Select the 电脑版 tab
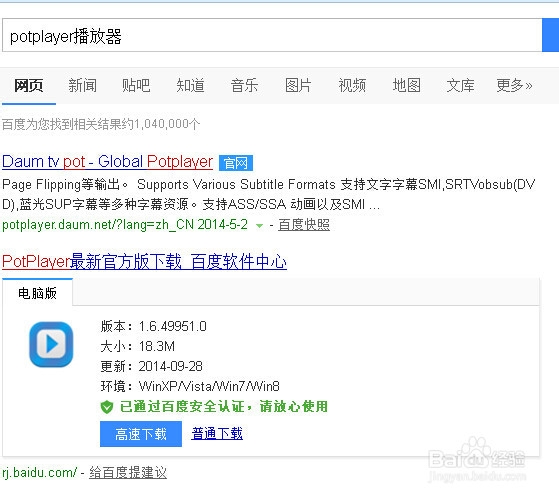The image size is (559, 496). [x=37, y=293]
